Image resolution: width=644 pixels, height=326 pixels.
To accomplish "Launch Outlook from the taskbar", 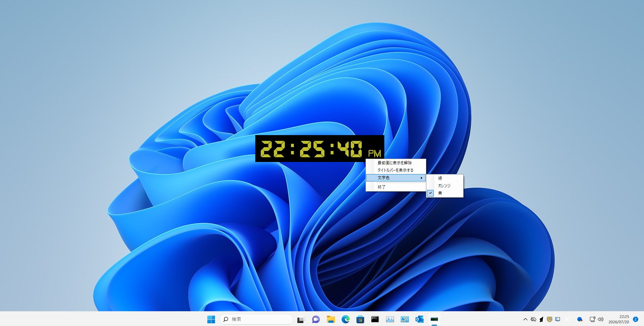I will [419, 319].
